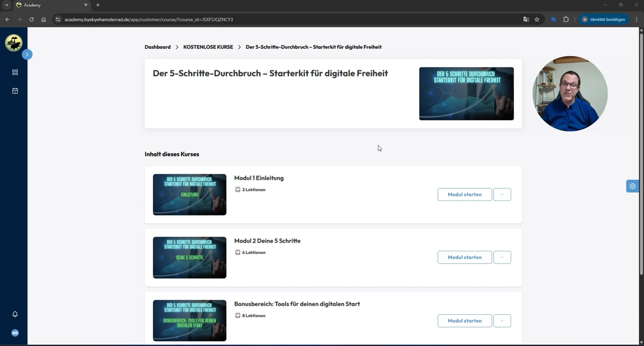Open the blue settings gear widget
The height and width of the screenshot is (346, 644).
[632, 186]
